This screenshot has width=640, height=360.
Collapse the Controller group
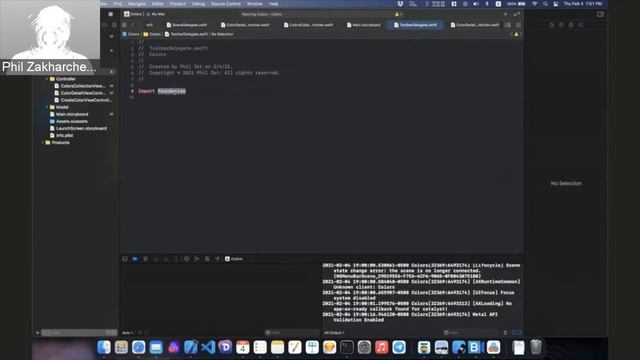pyautogui.click(x=47, y=79)
